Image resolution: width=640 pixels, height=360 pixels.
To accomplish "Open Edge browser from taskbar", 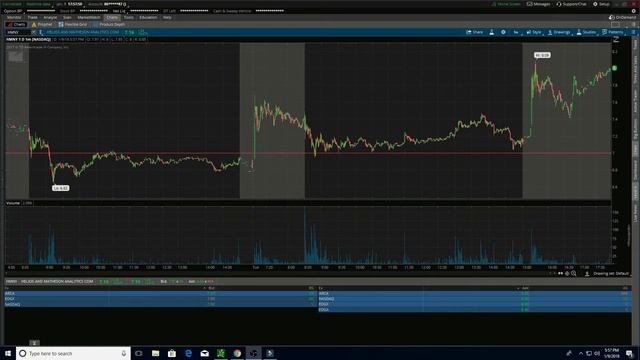I will coord(188,353).
